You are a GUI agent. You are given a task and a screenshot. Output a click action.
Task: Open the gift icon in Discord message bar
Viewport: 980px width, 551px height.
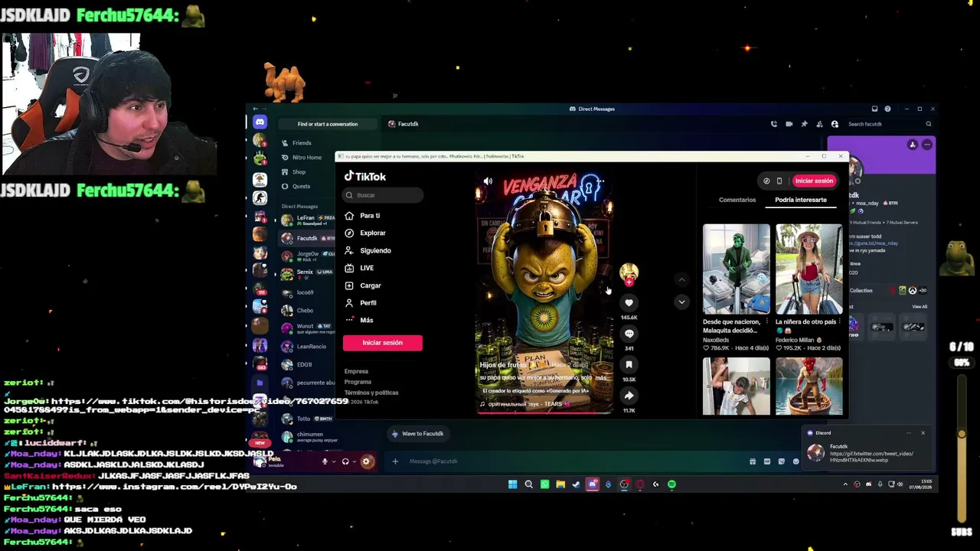click(753, 461)
